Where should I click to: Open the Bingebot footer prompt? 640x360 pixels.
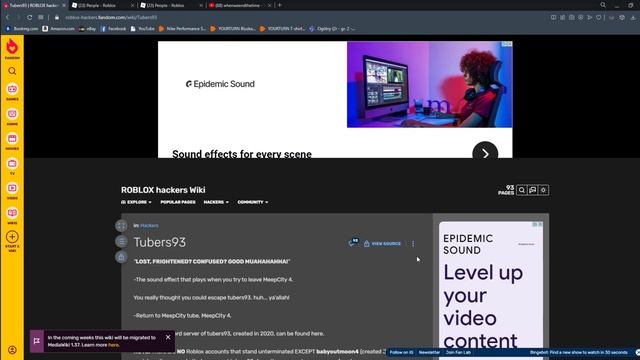click(x=578, y=352)
